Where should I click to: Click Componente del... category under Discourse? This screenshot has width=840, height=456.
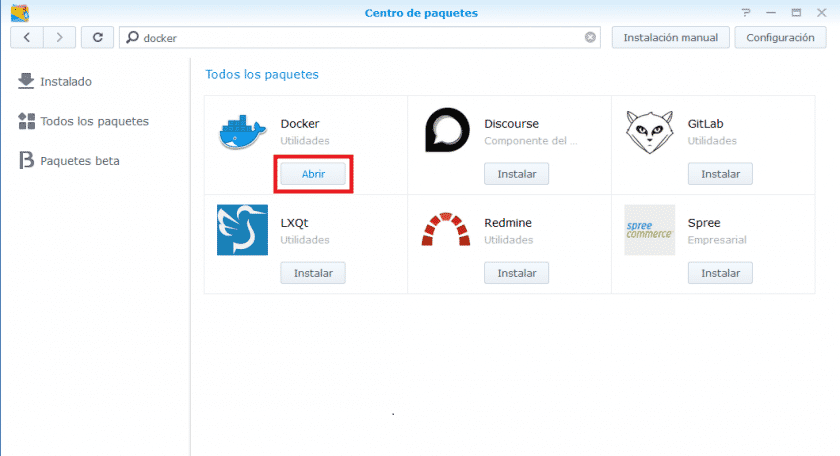530,141
